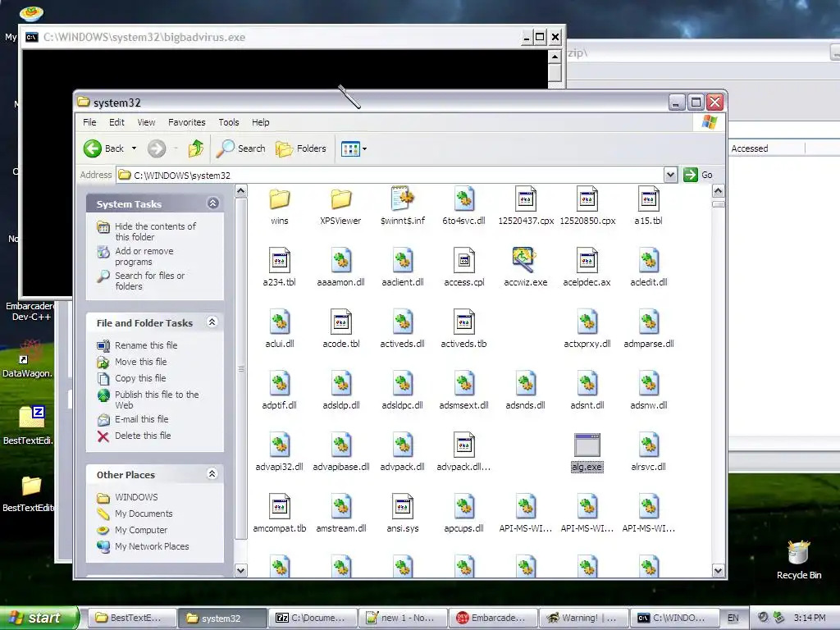Click Add or remove programs link

point(144,256)
